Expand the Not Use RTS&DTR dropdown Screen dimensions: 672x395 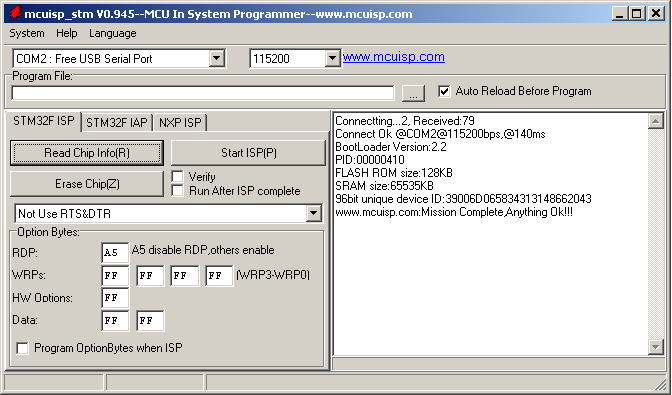tap(313, 213)
